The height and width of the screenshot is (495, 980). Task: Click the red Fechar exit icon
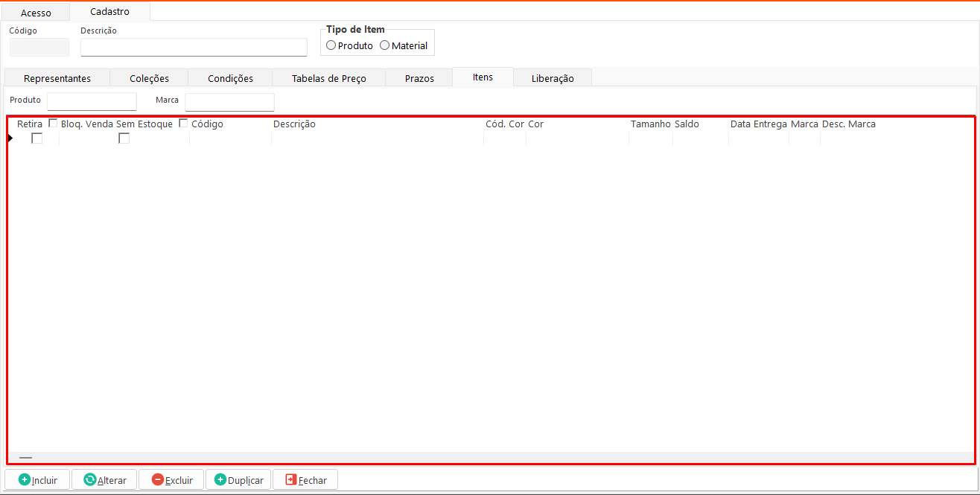(x=290, y=480)
